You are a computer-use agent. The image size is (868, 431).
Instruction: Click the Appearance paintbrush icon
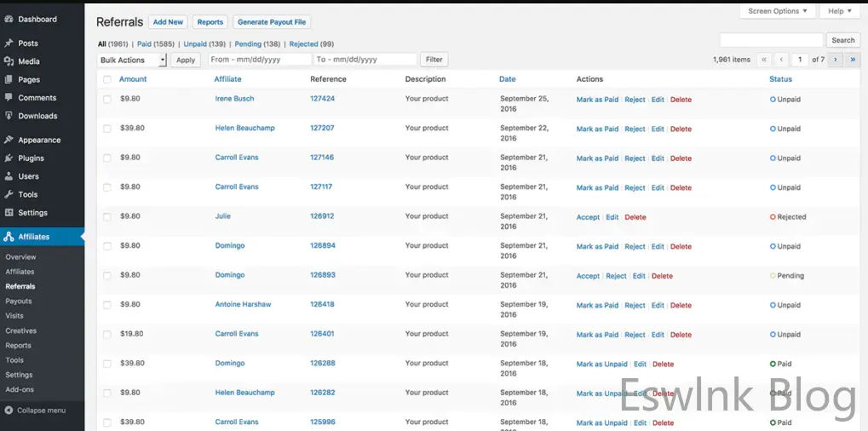(x=9, y=140)
